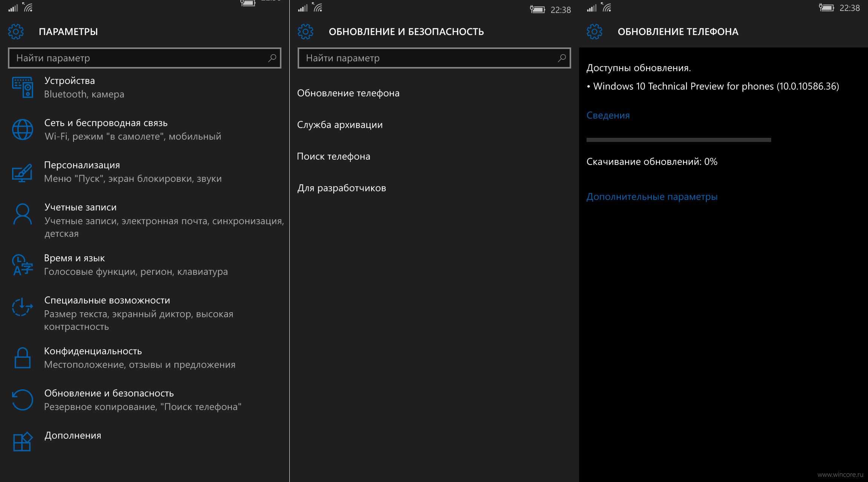
Task: Click the padlock icon for Конфиденциальность
Action: click(x=23, y=358)
